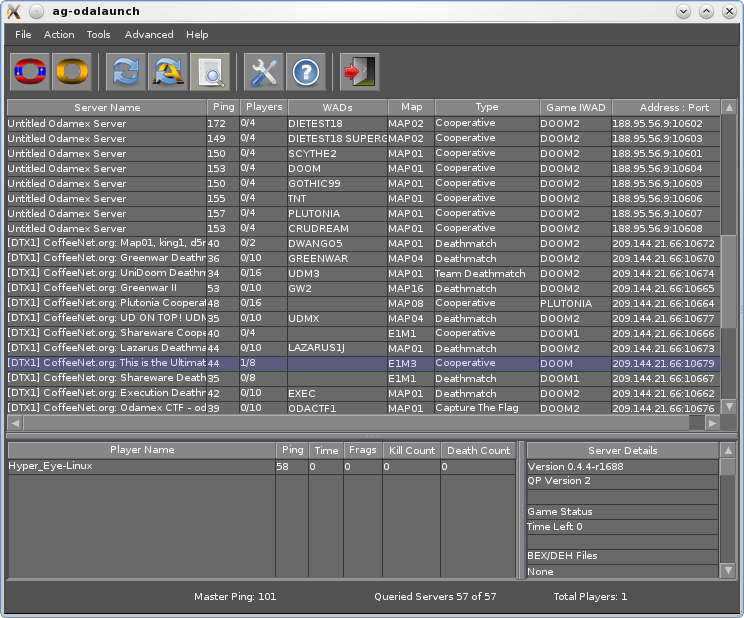Screen dimensions: 744x618
Task: Open the File menu
Action: point(23,34)
